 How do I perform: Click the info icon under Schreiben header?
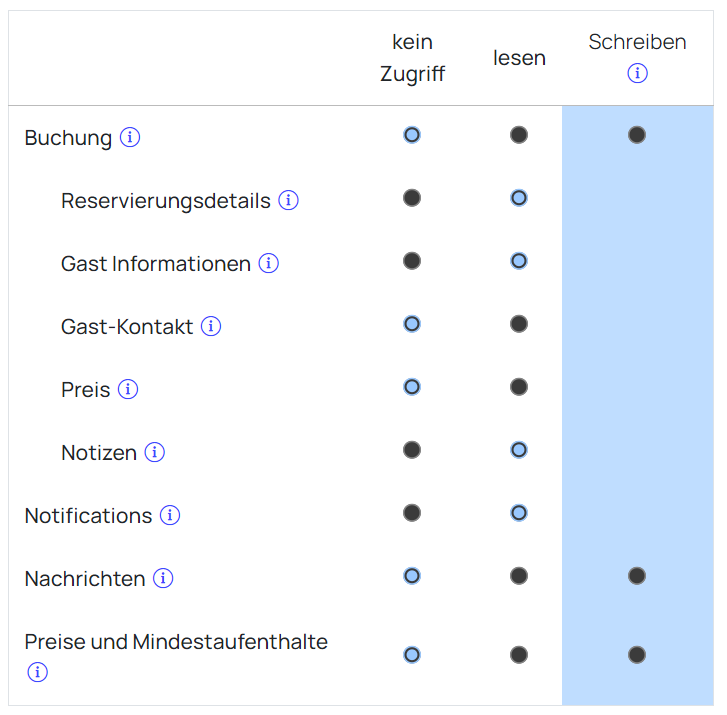click(x=637, y=73)
